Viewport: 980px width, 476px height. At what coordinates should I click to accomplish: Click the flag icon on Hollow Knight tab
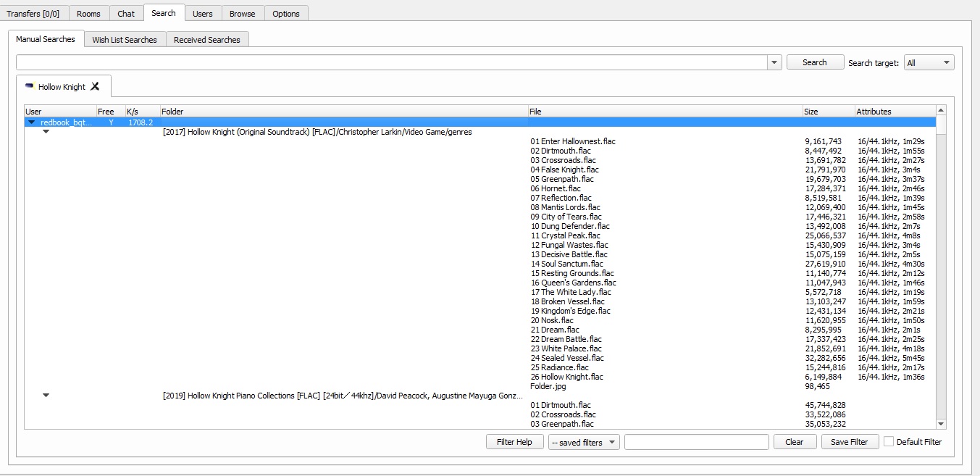pyautogui.click(x=29, y=86)
